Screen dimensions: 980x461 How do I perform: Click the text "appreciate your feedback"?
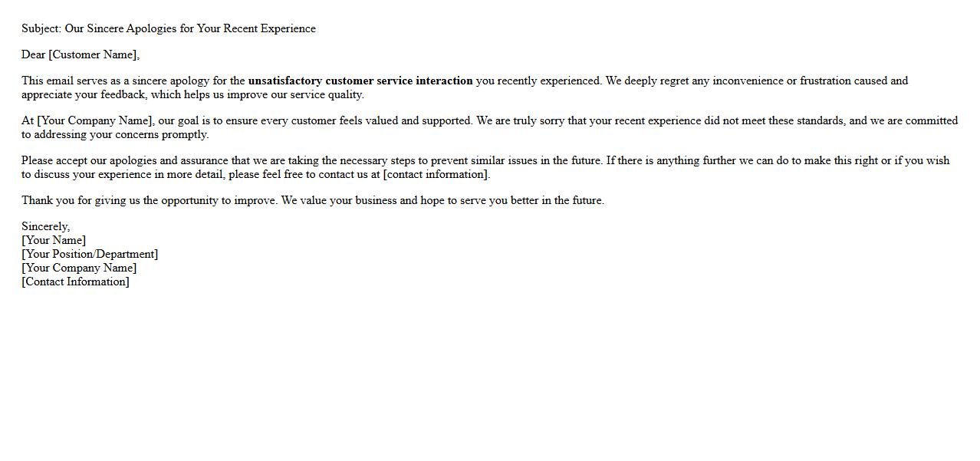pos(84,94)
